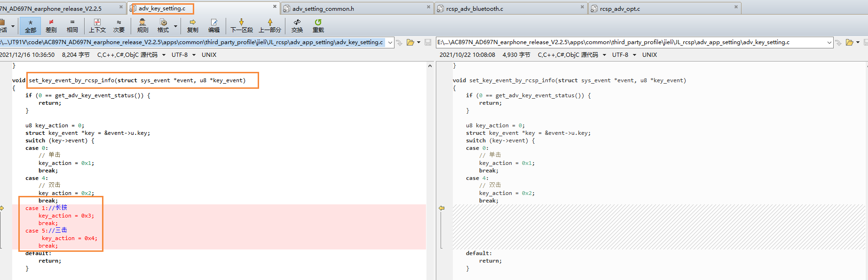This screenshot has height=280, width=868.
Task: Open right pane file type dropdown
Action: point(604,55)
